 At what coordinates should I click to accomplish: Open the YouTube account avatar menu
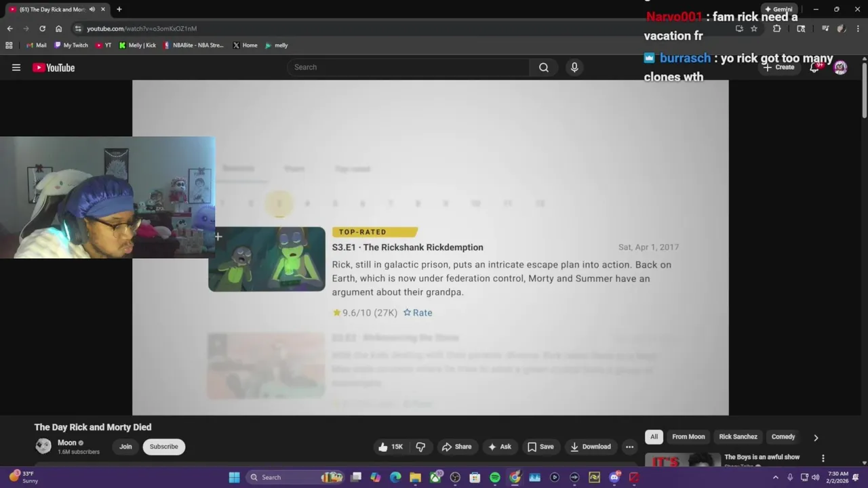pyautogui.click(x=840, y=67)
